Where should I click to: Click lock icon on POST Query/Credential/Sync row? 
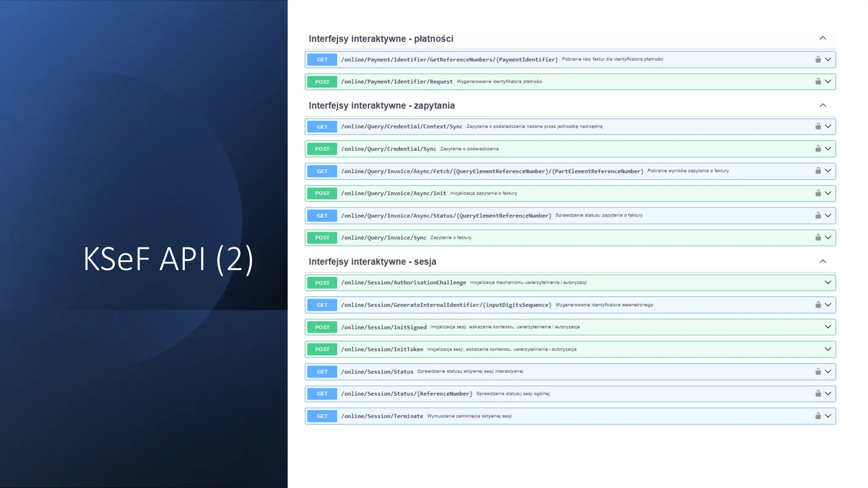818,149
